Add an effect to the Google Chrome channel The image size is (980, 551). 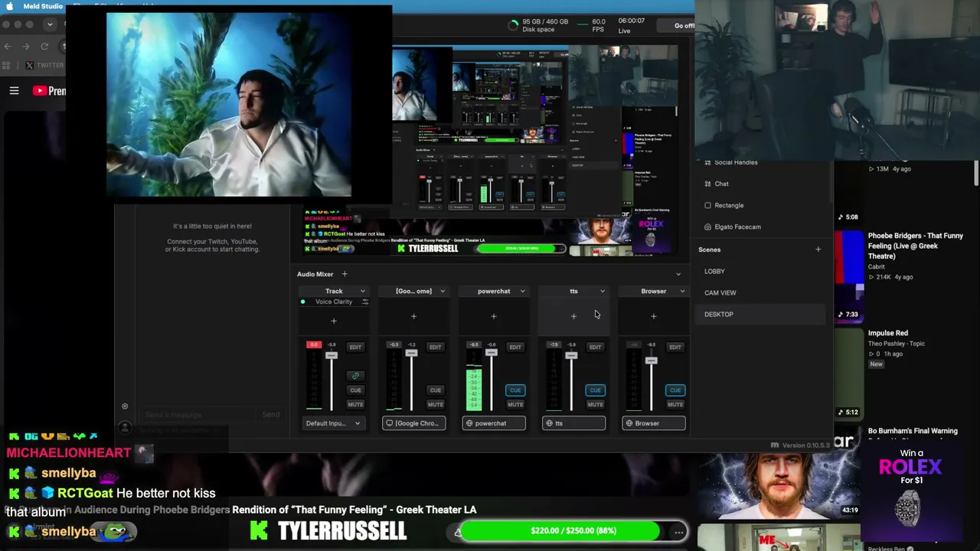tap(413, 316)
